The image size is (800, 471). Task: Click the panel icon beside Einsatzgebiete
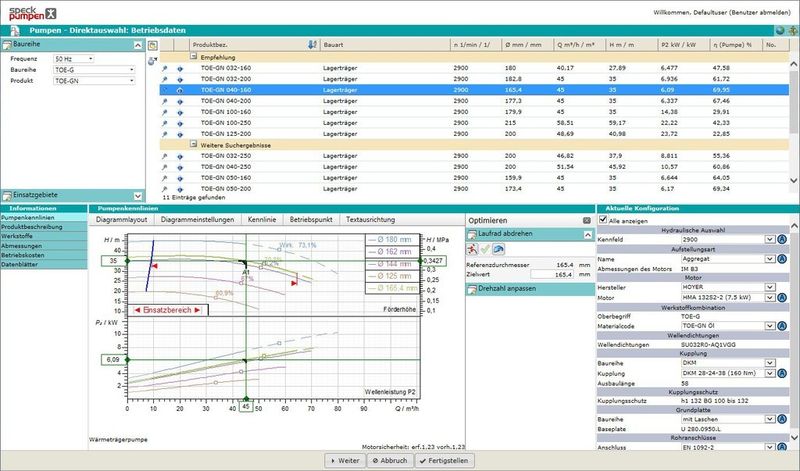point(7,195)
